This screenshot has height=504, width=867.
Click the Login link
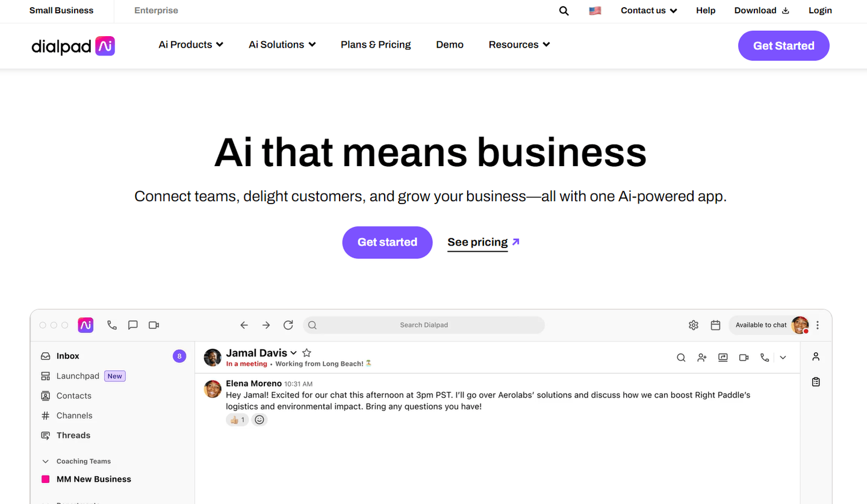click(820, 11)
